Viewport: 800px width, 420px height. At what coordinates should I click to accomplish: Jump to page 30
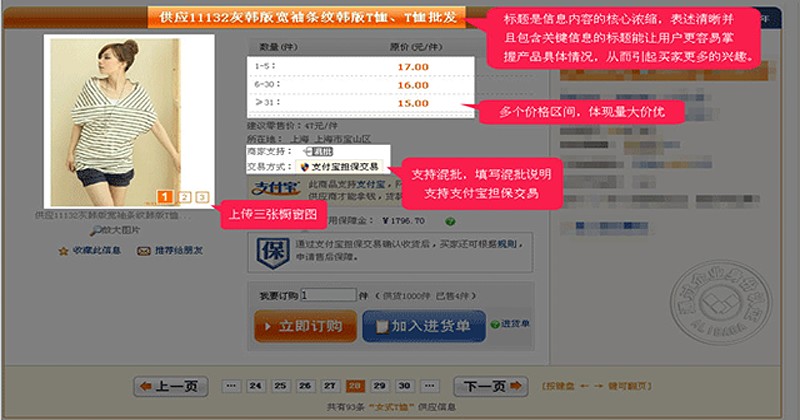pos(405,386)
